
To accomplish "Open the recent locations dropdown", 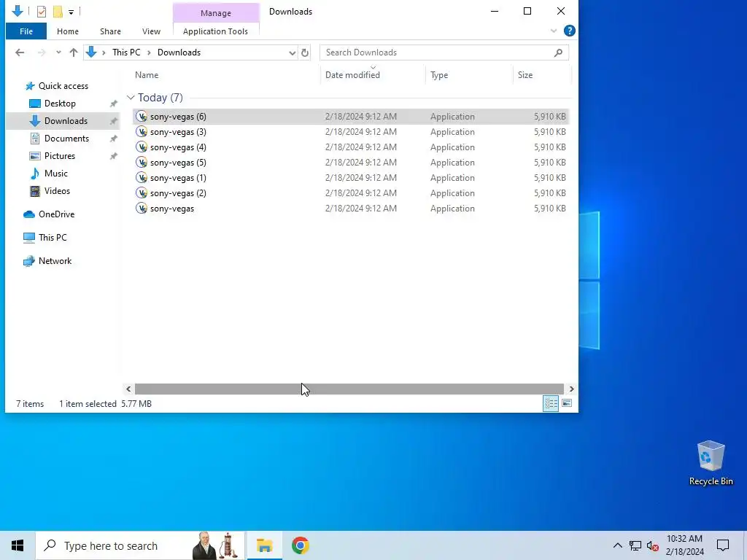I will [x=58, y=52].
